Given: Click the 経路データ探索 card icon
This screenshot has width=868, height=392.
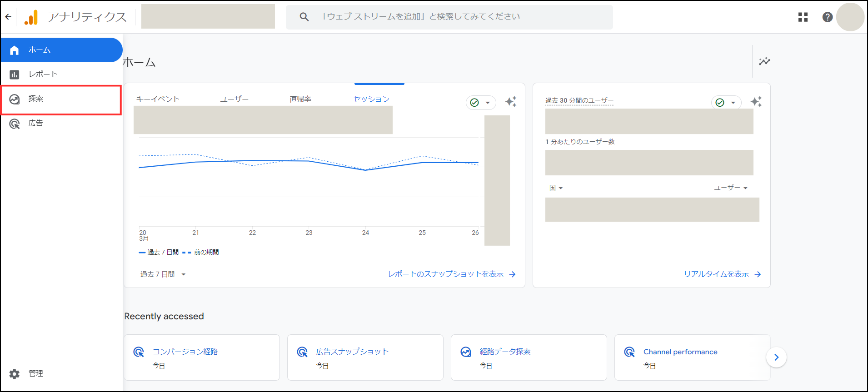Looking at the screenshot, I should [466, 352].
